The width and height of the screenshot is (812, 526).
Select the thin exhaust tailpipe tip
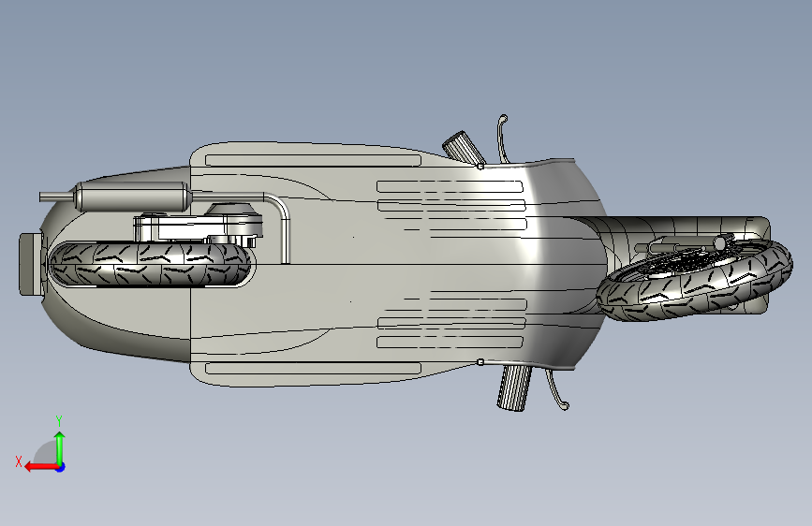click(57, 197)
